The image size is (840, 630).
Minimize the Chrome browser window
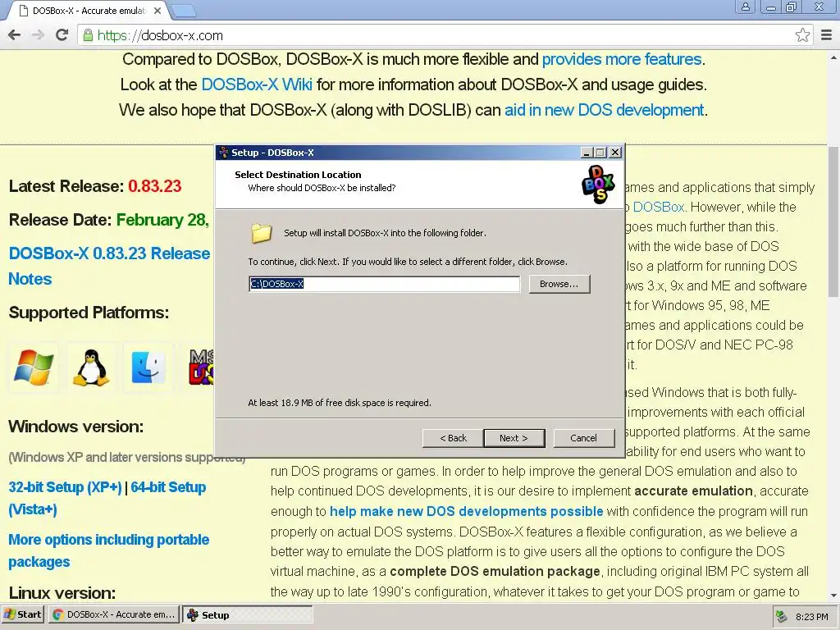[771, 7]
